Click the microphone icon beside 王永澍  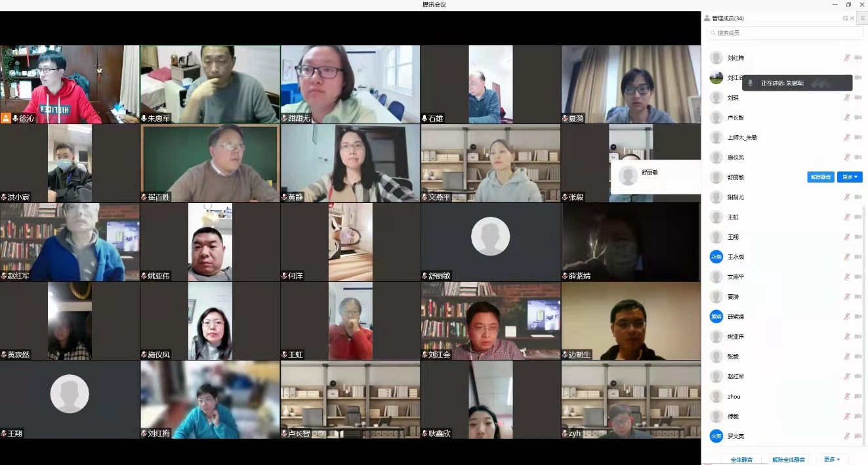[x=846, y=257]
